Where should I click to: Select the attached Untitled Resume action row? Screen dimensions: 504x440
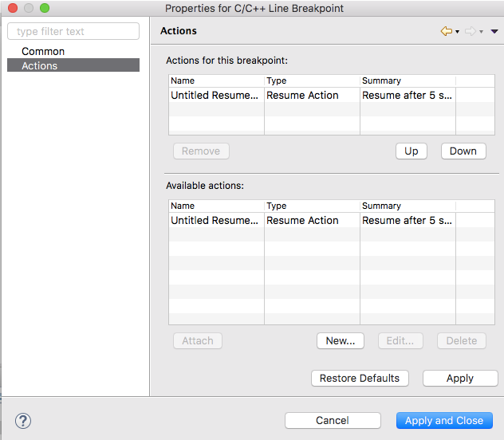[x=215, y=95]
